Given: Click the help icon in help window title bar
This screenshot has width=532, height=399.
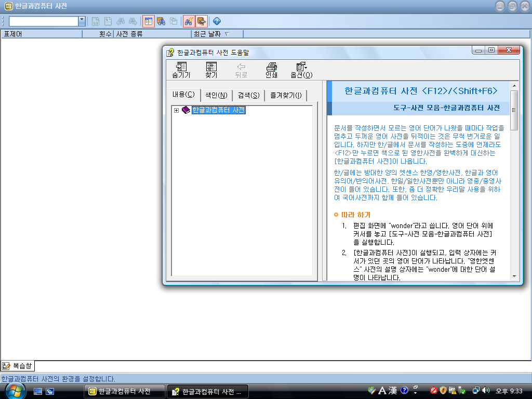Looking at the screenshot, I should click(x=170, y=52).
